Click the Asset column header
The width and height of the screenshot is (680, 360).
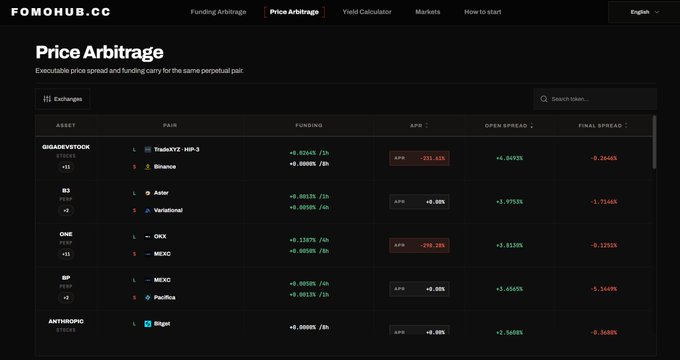pyautogui.click(x=66, y=125)
